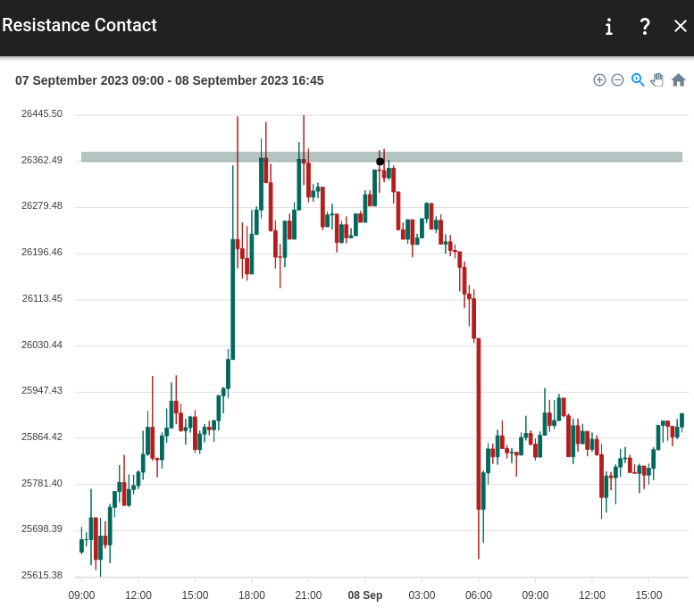Click the 06:00 time axis label
The image size is (694, 616).
pyautogui.click(x=479, y=595)
